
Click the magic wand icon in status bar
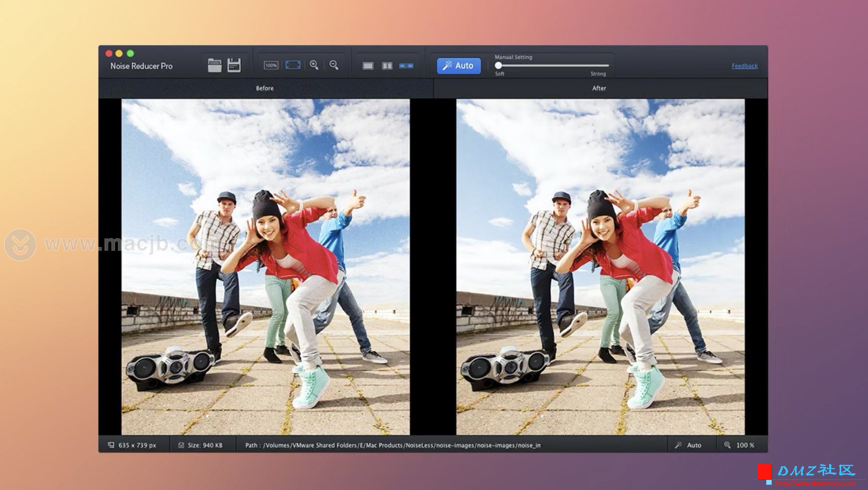click(x=678, y=445)
